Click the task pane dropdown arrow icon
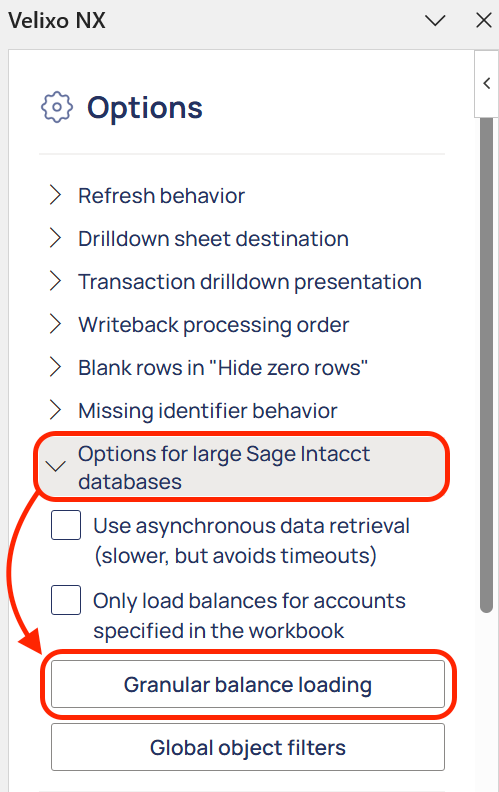This screenshot has width=499, height=792. pyautogui.click(x=435, y=21)
